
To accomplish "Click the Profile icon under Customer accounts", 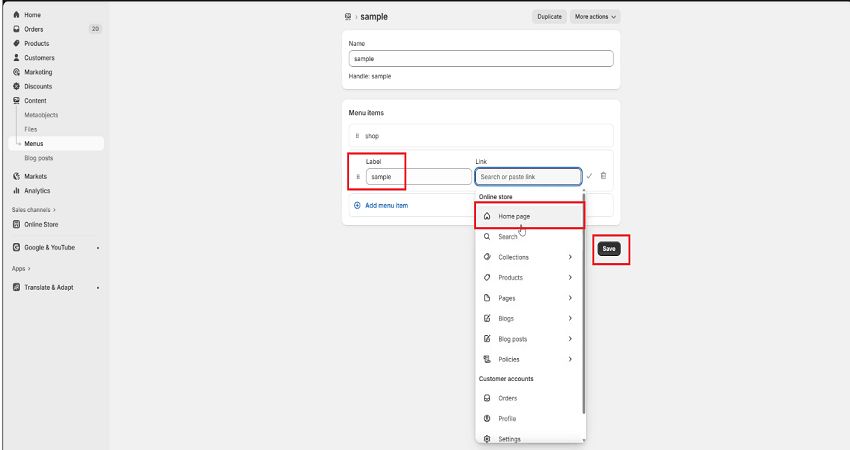I will (487, 419).
